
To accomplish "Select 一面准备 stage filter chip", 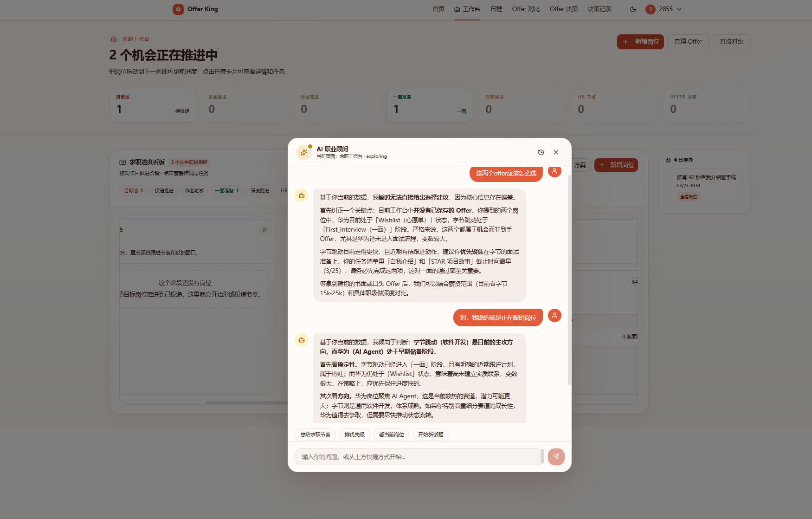I will pyautogui.click(x=227, y=191).
